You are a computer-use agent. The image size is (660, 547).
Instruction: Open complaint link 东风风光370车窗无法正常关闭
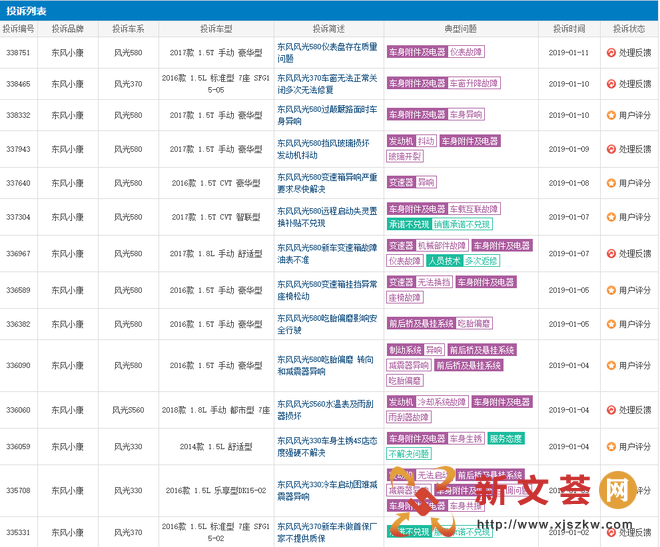(x=327, y=84)
